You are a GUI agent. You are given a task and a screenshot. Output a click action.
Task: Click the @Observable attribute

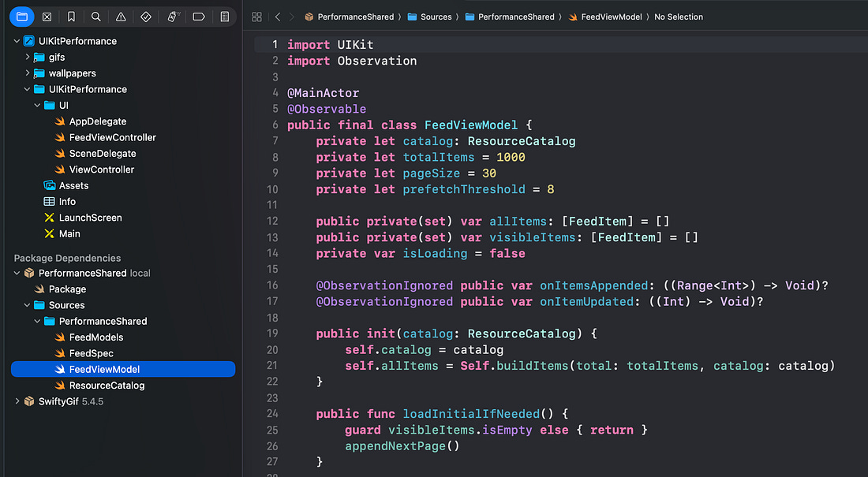[327, 109]
